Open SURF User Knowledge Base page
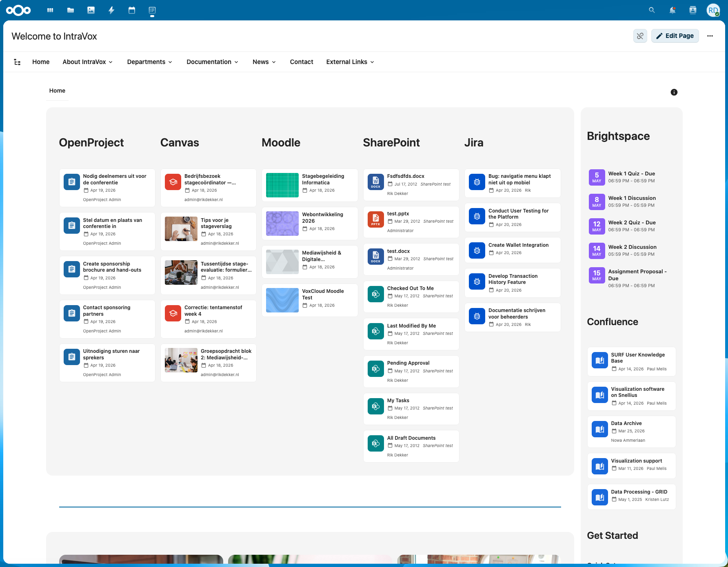728x567 pixels. pyautogui.click(x=632, y=362)
